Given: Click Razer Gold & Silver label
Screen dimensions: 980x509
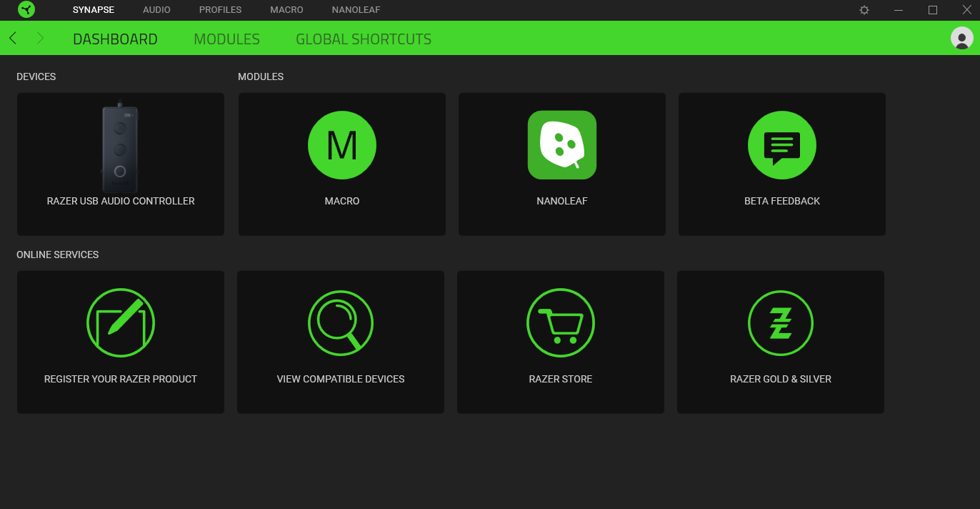Looking at the screenshot, I should [781, 379].
